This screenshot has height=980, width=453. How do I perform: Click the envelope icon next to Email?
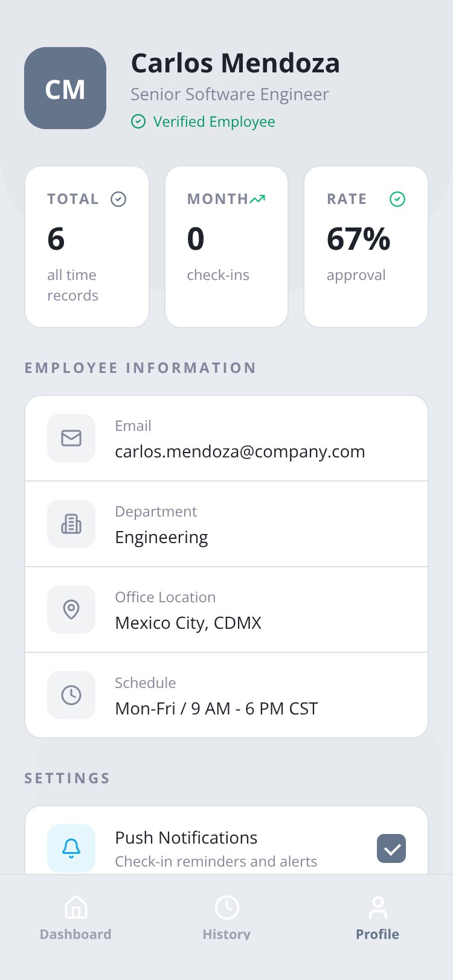click(x=71, y=438)
